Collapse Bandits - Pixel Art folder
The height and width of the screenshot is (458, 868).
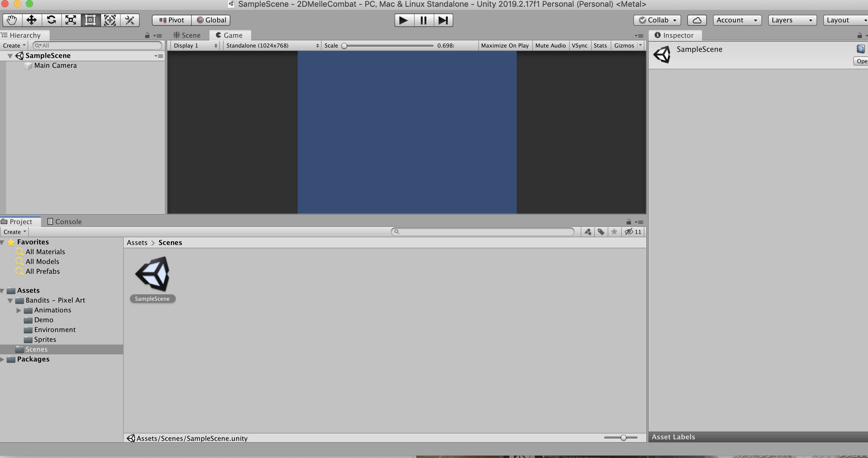pyautogui.click(x=10, y=300)
